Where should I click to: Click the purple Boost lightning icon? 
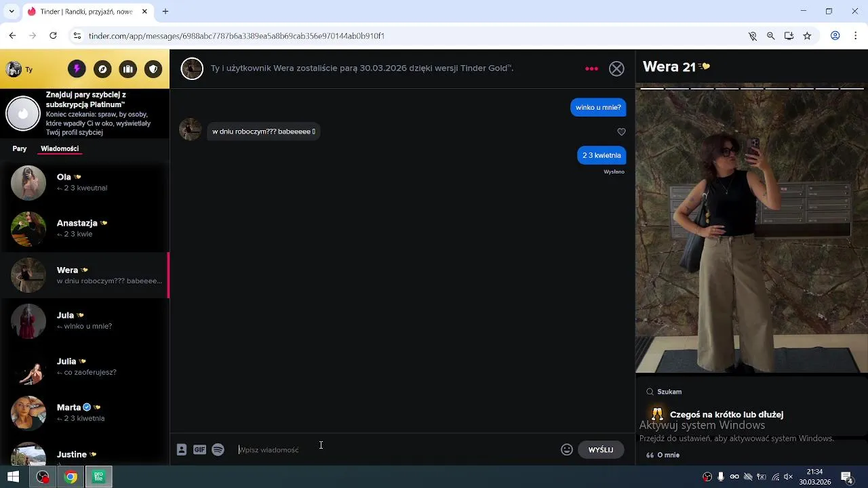click(77, 69)
